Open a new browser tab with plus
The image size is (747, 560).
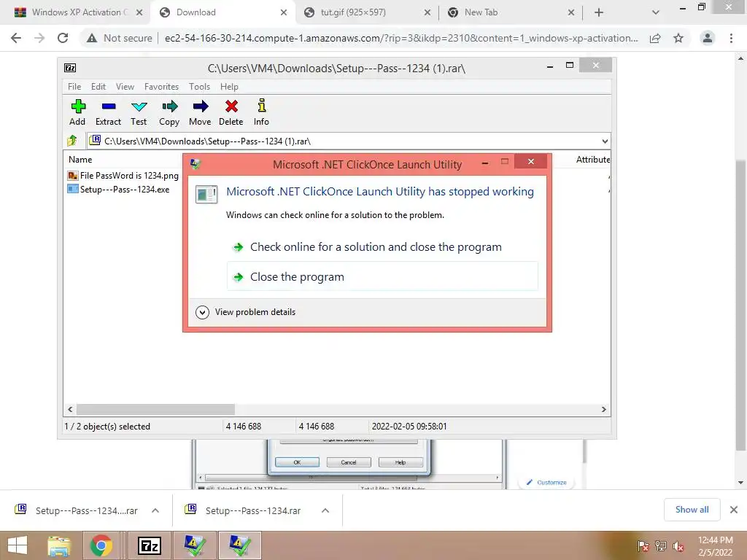599,12
